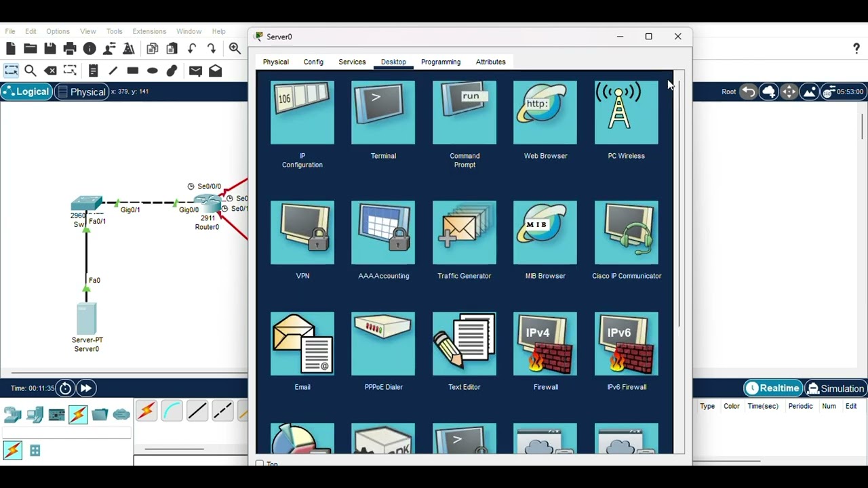Choose the Inspect magnifier tool
Image resolution: width=868 pixels, height=488 pixels.
(x=31, y=70)
